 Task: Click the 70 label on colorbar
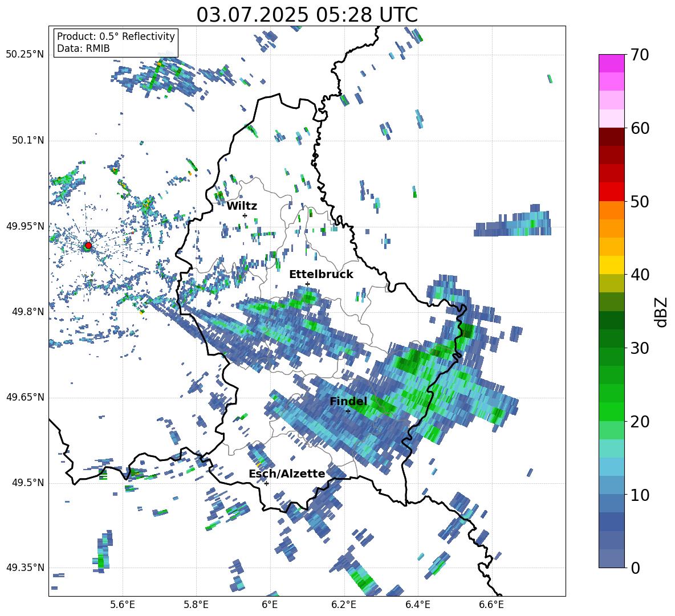[x=640, y=55]
